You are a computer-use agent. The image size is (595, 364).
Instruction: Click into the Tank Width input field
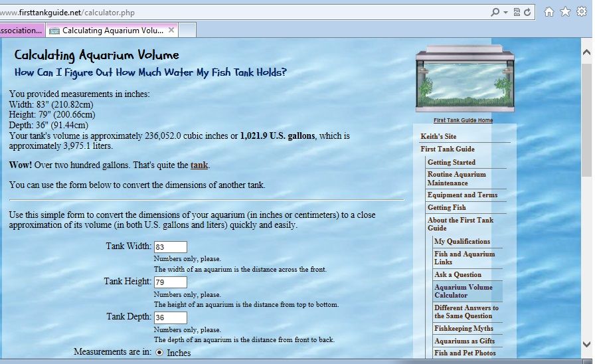pyautogui.click(x=170, y=247)
